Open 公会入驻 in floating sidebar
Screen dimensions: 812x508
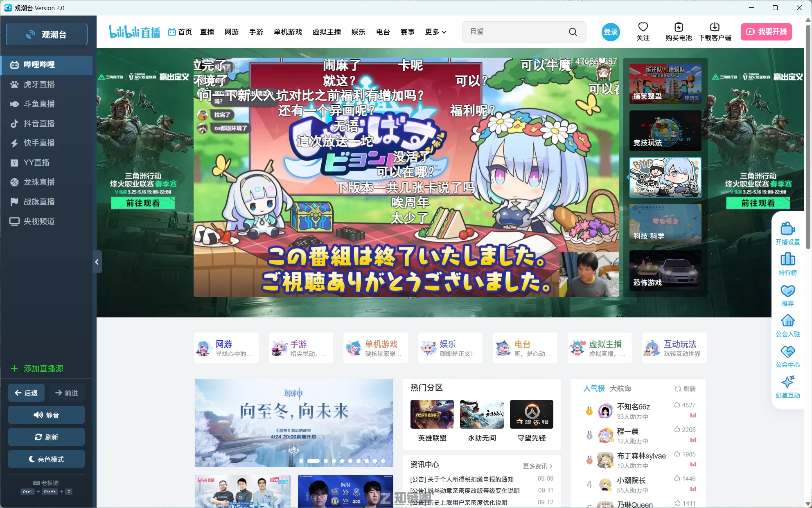[x=787, y=326]
